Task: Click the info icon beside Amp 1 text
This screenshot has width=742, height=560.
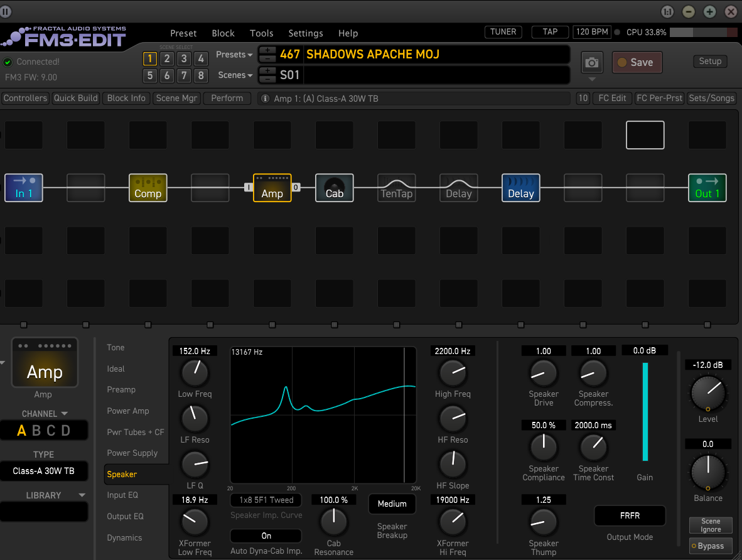Action: point(265,99)
